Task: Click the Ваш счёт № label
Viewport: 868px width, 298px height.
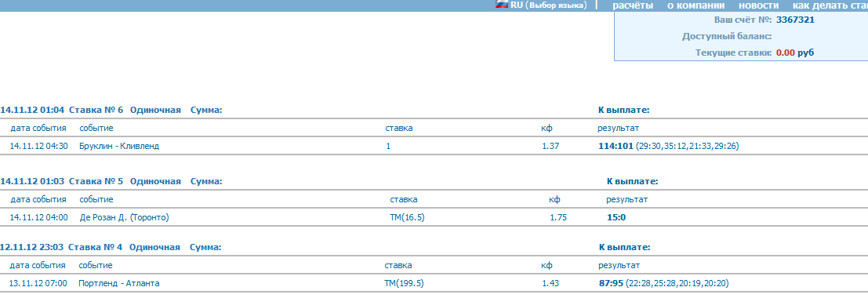Action: click(x=743, y=20)
